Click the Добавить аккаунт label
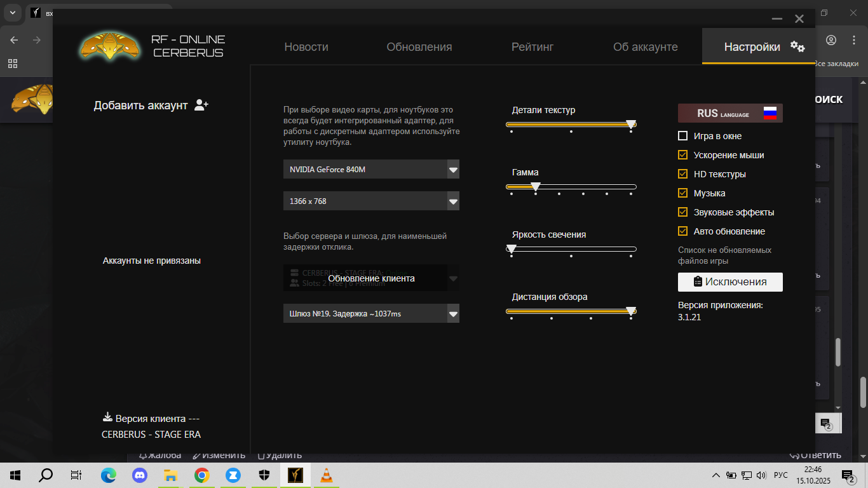 140,105
